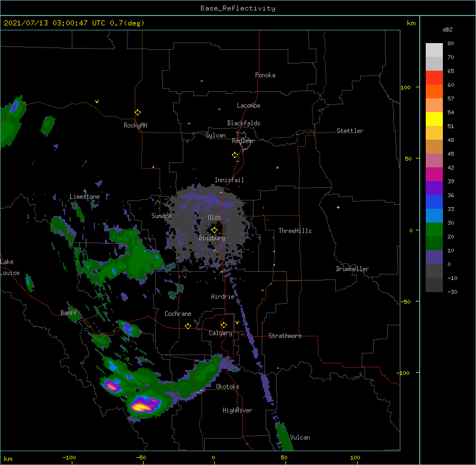Click the yellow diamond marker right of Cochrane

coord(188,326)
